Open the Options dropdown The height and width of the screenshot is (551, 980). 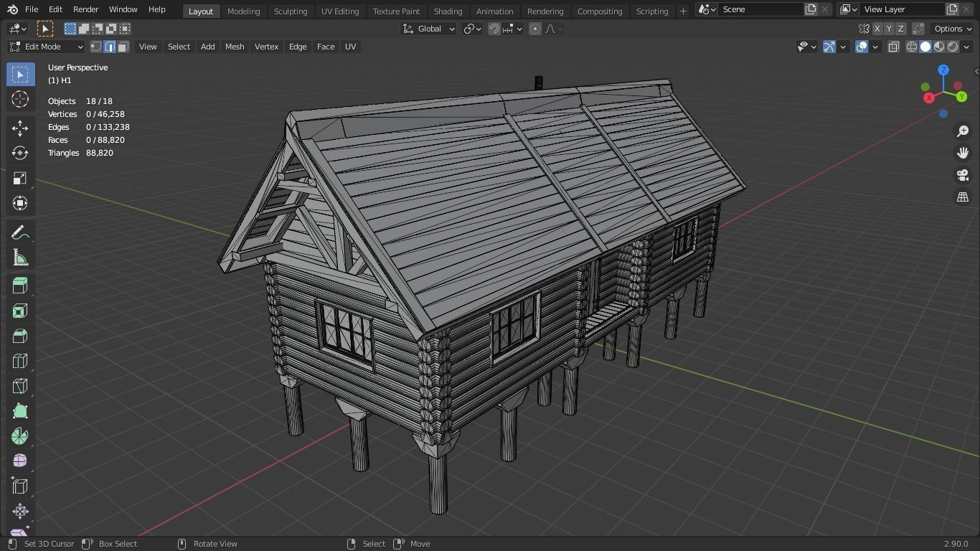(952, 29)
